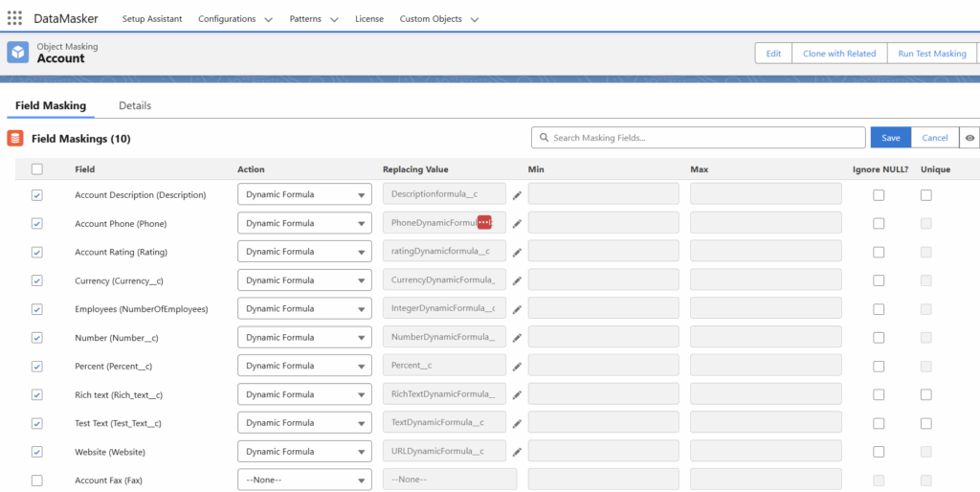Click pencil icon for Percent row

[517, 367]
